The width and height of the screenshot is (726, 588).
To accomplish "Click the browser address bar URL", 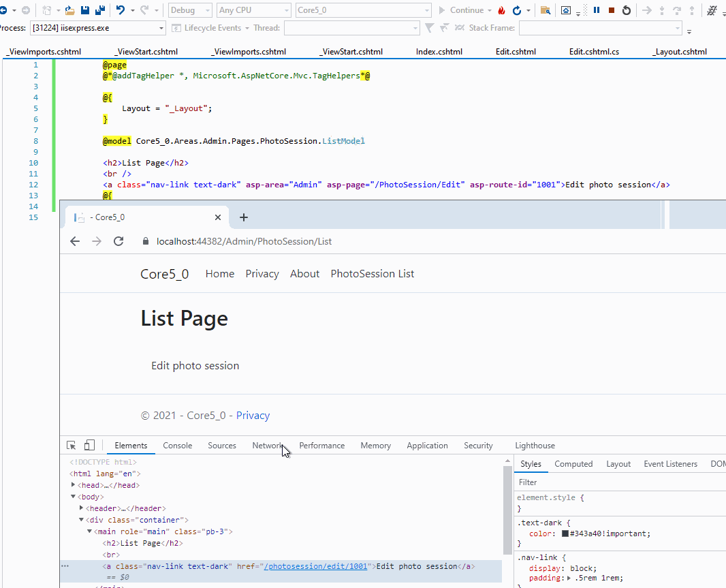I will pyautogui.click(x=244, y=241).
